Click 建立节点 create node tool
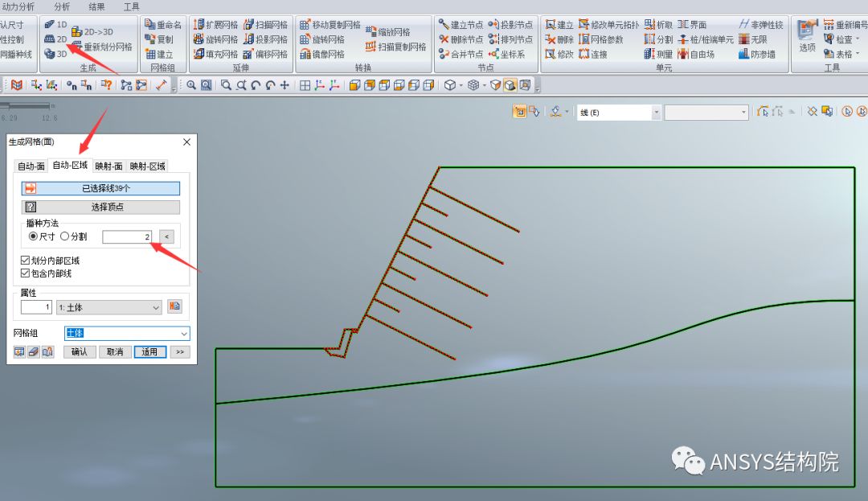The width and height of the screenshot is (868, 501). (x=461, y=24)
